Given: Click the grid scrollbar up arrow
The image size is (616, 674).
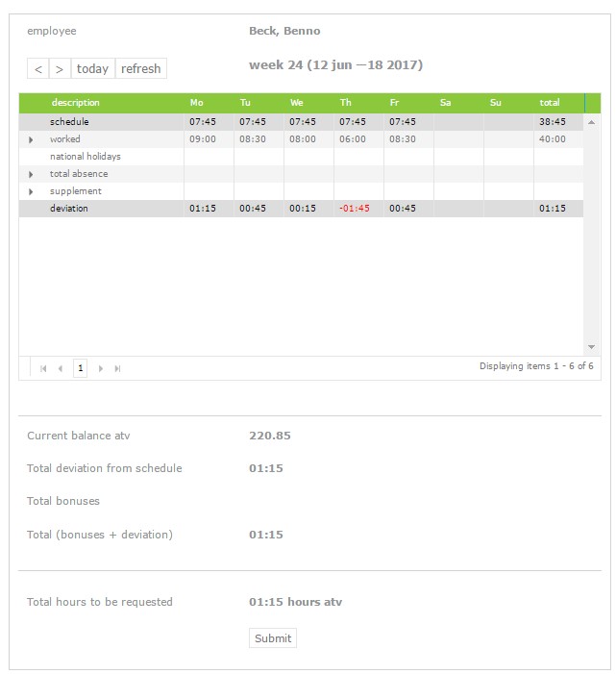Looking at the screenshot, I should 592,122.
